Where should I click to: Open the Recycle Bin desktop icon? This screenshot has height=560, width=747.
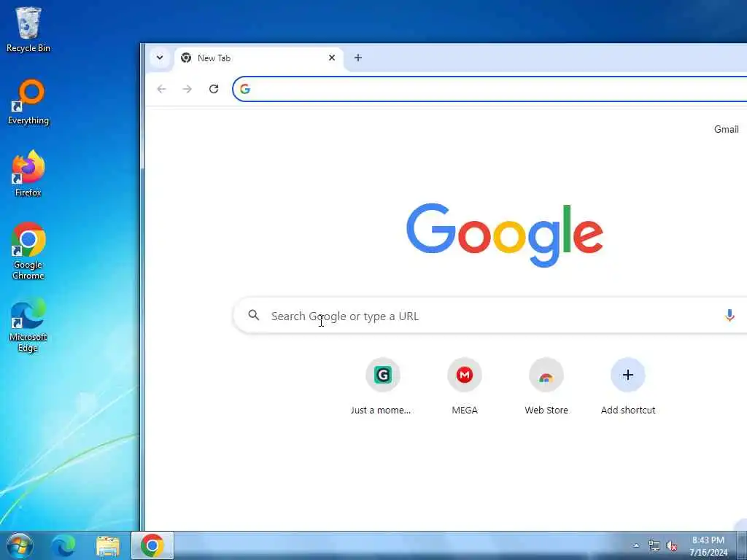coord(28,29)
